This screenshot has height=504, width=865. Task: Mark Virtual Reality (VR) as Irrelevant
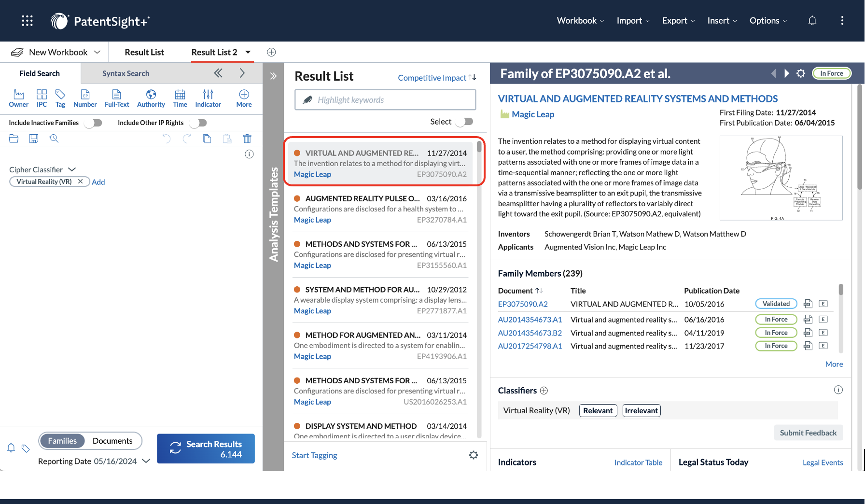tap(642, 410)
